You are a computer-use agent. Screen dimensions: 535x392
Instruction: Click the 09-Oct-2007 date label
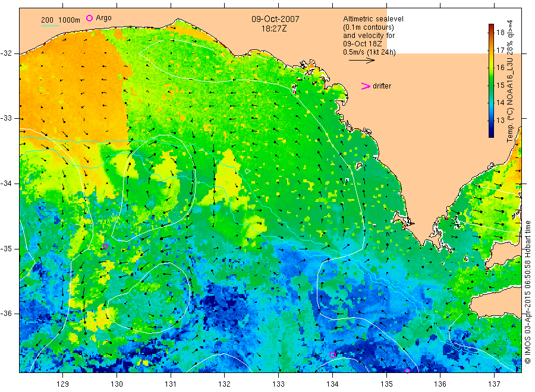pyautogui.click(x=275, y=19)
